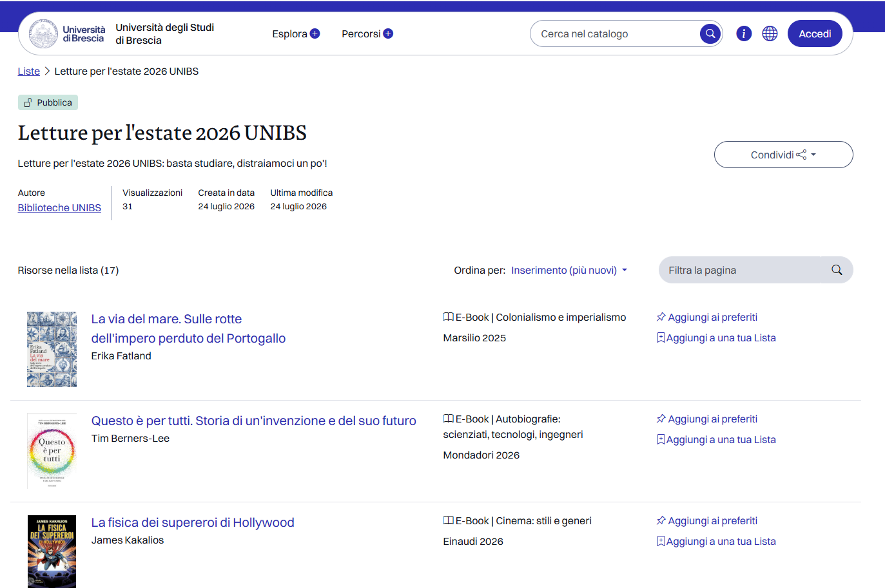Click the Filtra la pagina input field

pyautogui.click(x=741, y=270)
